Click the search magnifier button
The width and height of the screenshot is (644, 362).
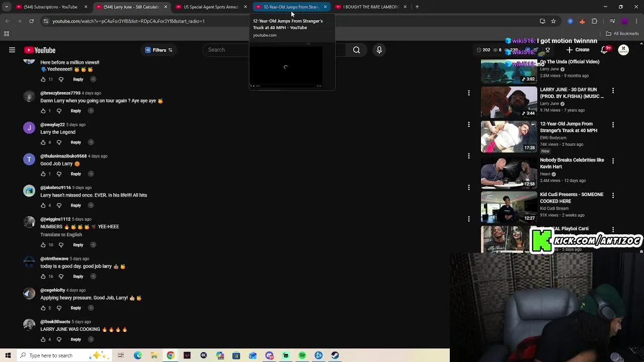pos(356,50)
